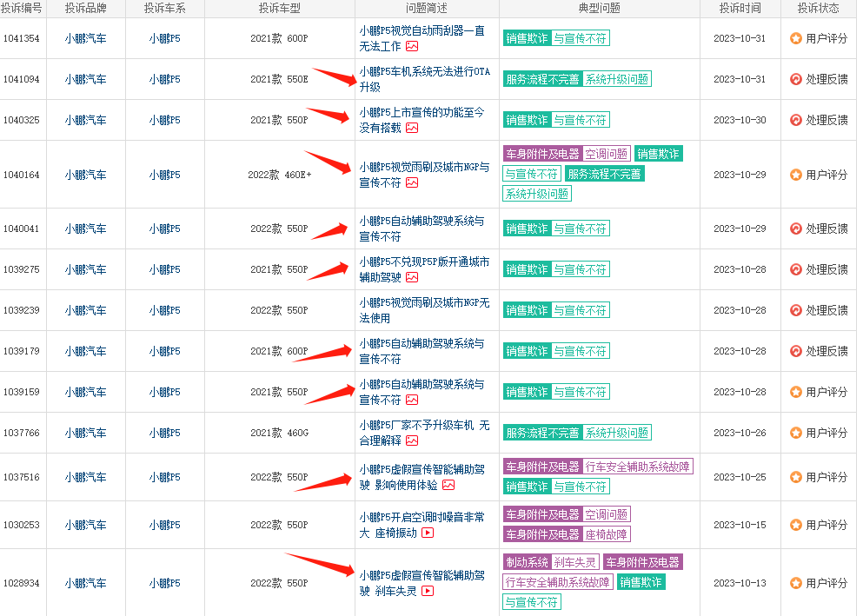Select date 2023-10-15
863x616 pixels.
[740, 525]
